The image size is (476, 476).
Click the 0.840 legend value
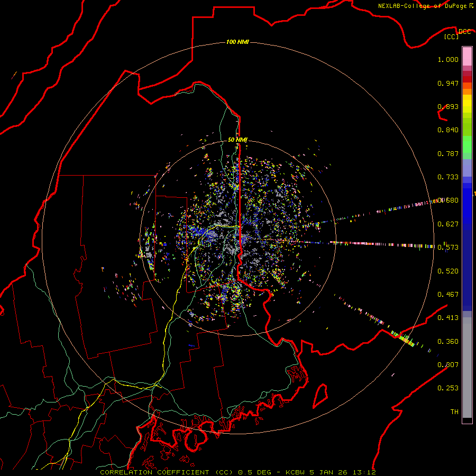pyautogui.click(x=448, y=130)
